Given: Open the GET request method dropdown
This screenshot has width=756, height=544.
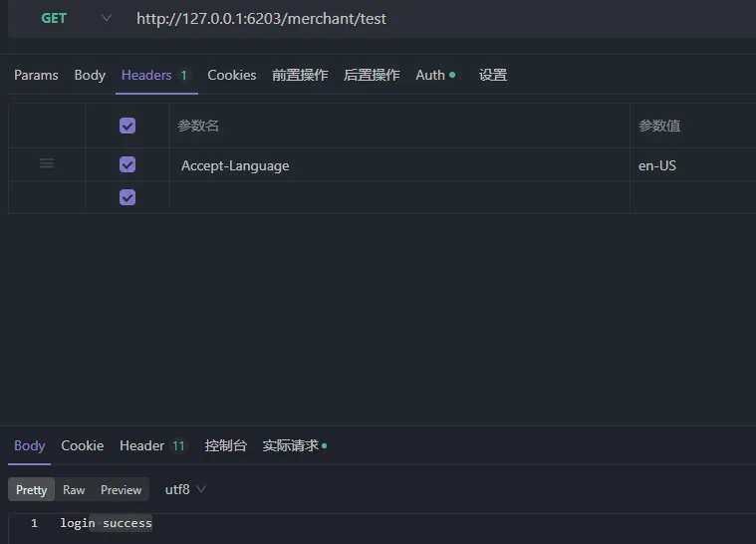Looking at the screenshot, I should tap(76, 18).
